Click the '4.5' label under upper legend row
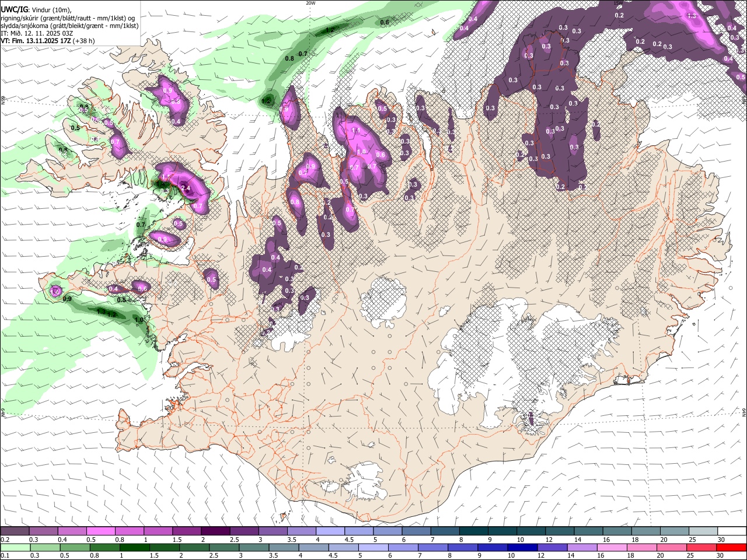 [x=349, y=540]
